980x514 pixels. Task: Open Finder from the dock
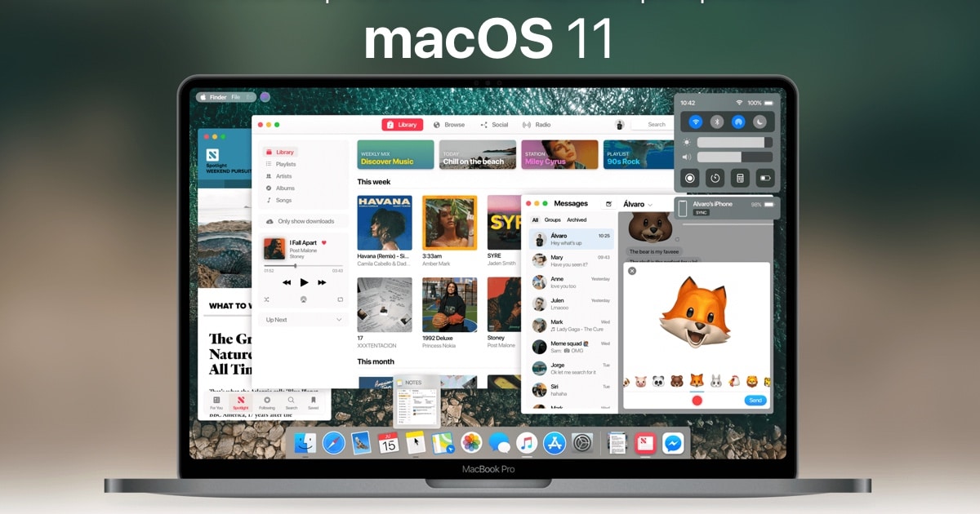point(305,443)
